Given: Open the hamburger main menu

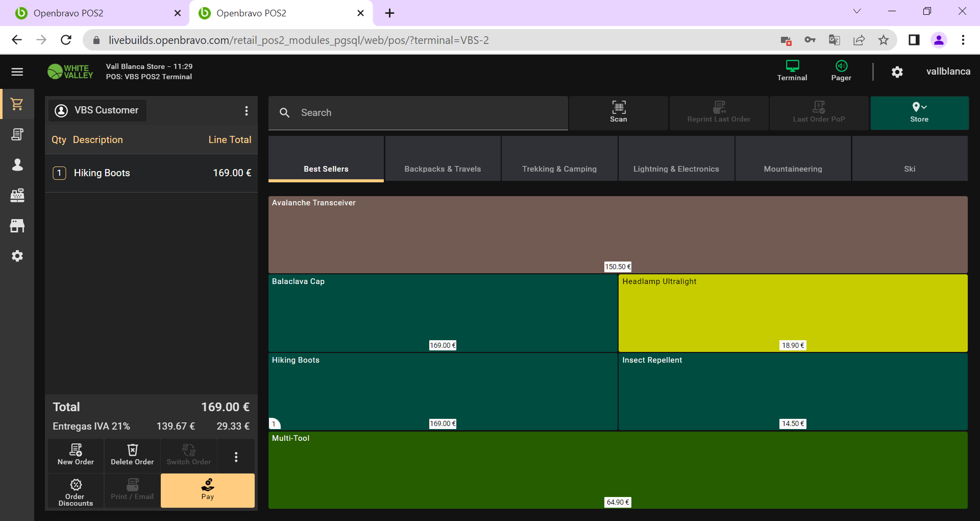Looking at the screenshot, I should click(17, 72).
